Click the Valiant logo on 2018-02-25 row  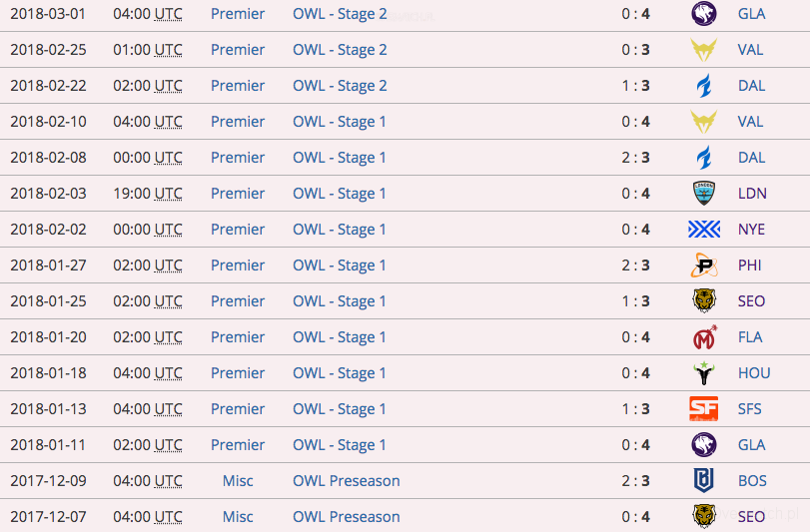click(x=703, y=50)
